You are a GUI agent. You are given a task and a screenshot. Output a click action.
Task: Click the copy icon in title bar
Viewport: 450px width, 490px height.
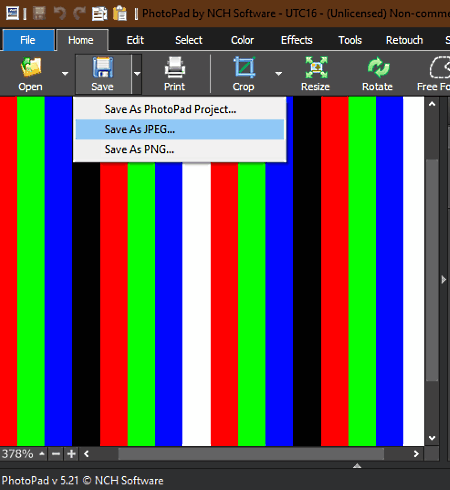tap(99, 14)
